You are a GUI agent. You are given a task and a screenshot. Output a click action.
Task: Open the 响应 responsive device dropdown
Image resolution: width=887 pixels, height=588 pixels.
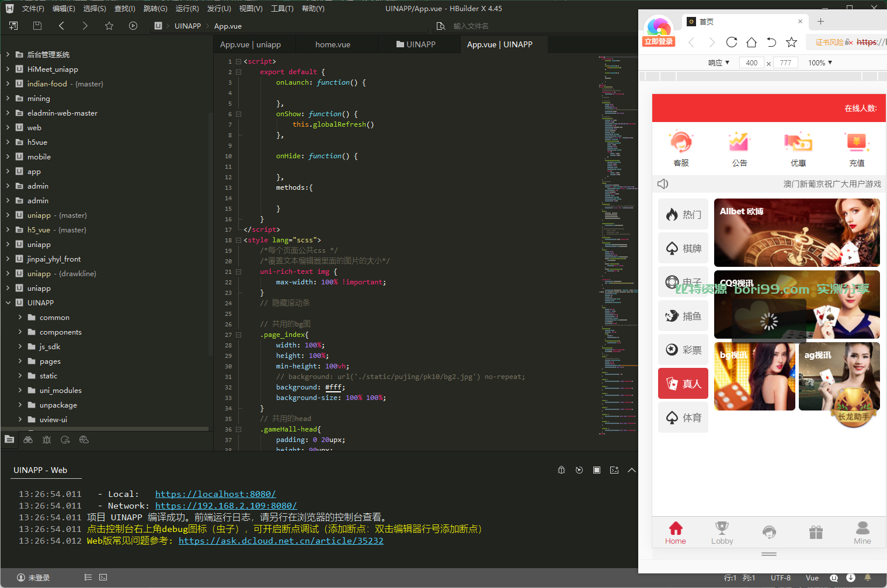tap(719, 62)
